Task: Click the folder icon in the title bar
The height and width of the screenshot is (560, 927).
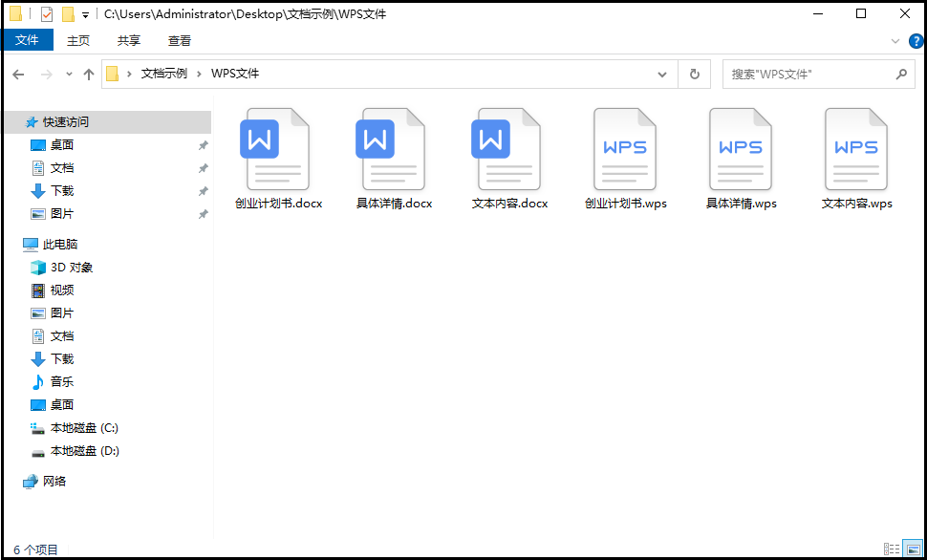Action: tap(16, 13)
